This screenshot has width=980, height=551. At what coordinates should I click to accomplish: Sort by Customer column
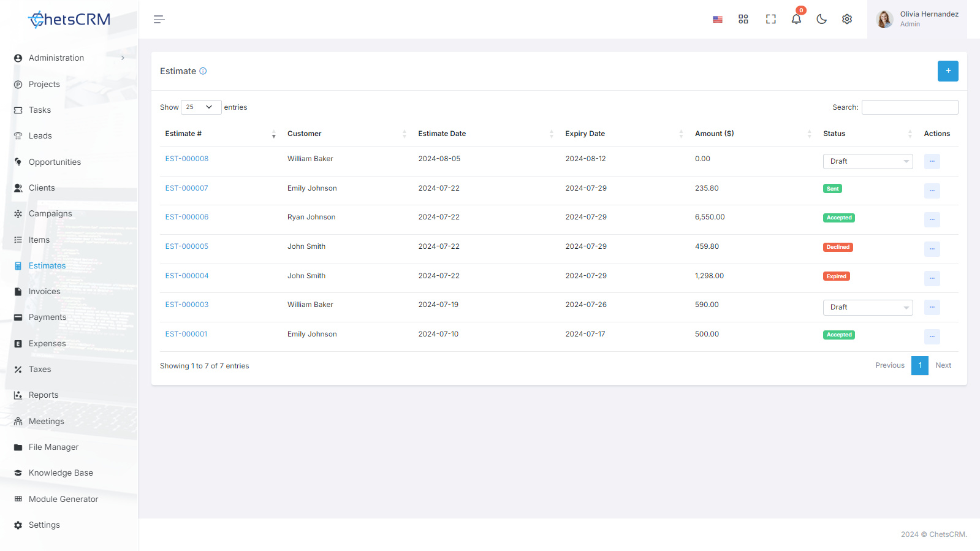coord(346,134)
